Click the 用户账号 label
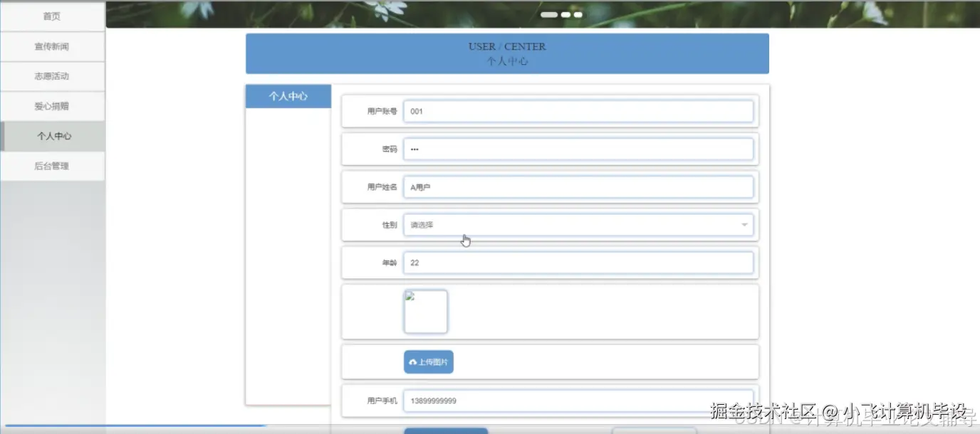 click(x=382, y=111)
